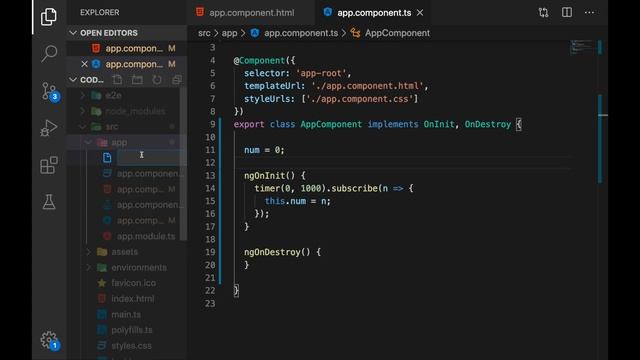Click the './app.component.html' string
The width and height of the screenshot is (640, 360).
pyautogui.click(x=367, y=86)
